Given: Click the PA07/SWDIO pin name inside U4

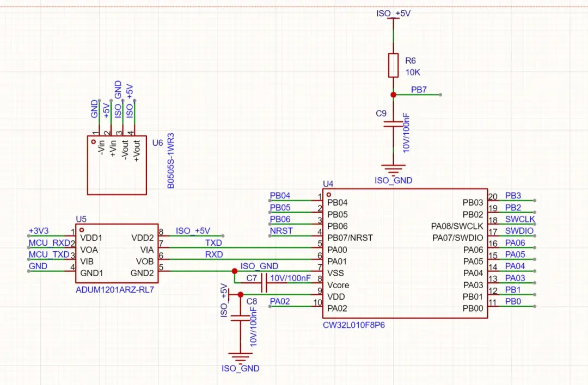Looking at the screenshot, I should tap(457, 238).
